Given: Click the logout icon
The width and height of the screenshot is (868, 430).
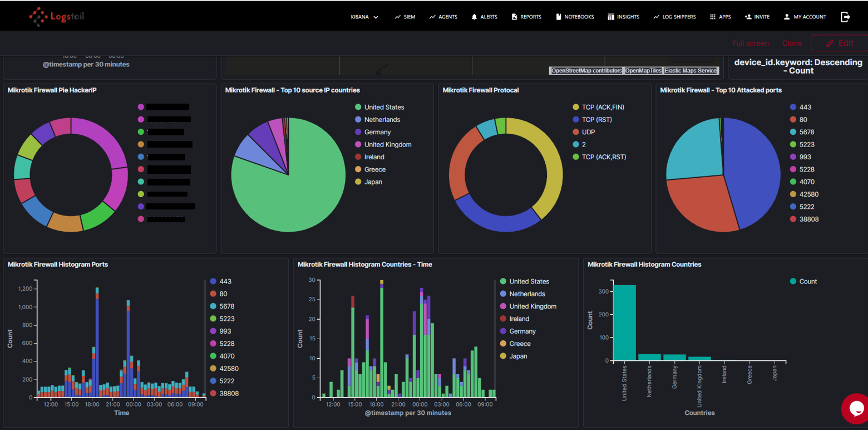Looking at the screenshot, I should pyautogui.click(x=845, y=17).
